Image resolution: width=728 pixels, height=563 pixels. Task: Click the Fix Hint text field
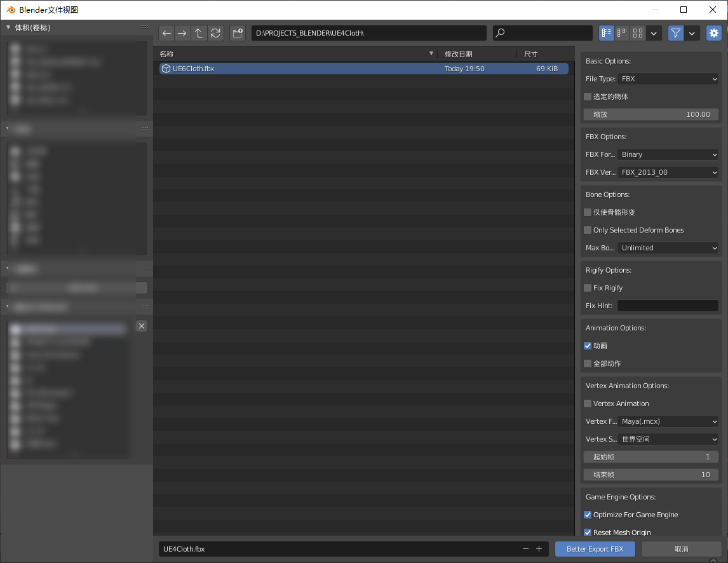668,306
